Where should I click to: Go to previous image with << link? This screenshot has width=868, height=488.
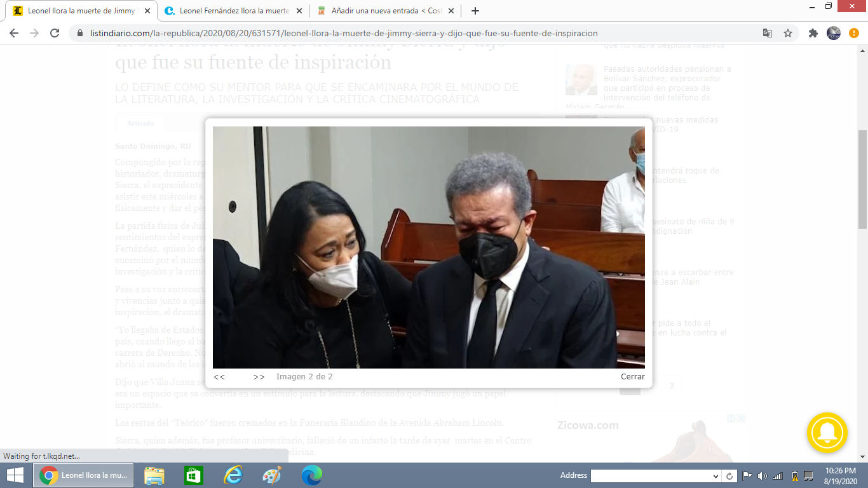(x=219, y=377)
